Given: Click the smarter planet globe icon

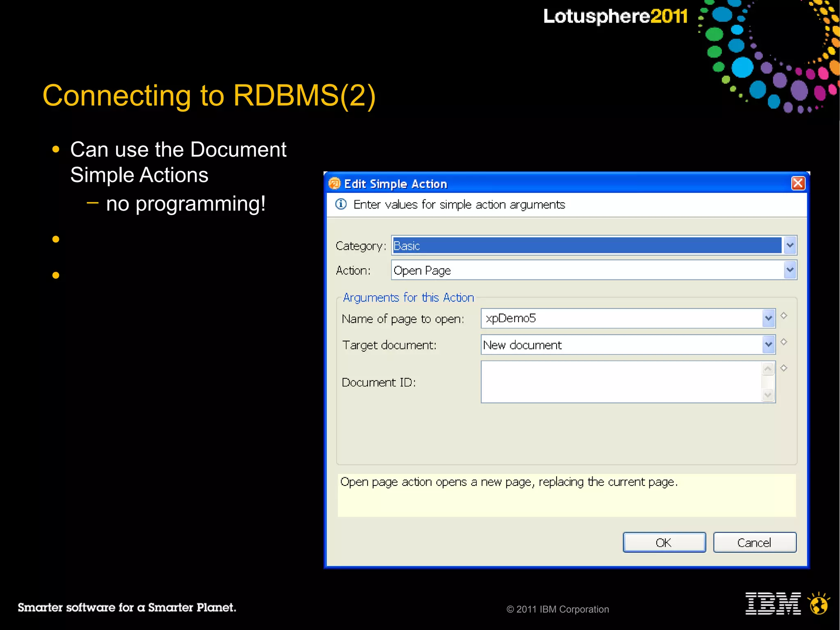Looking at the screenshot, I should pos(819,603).
